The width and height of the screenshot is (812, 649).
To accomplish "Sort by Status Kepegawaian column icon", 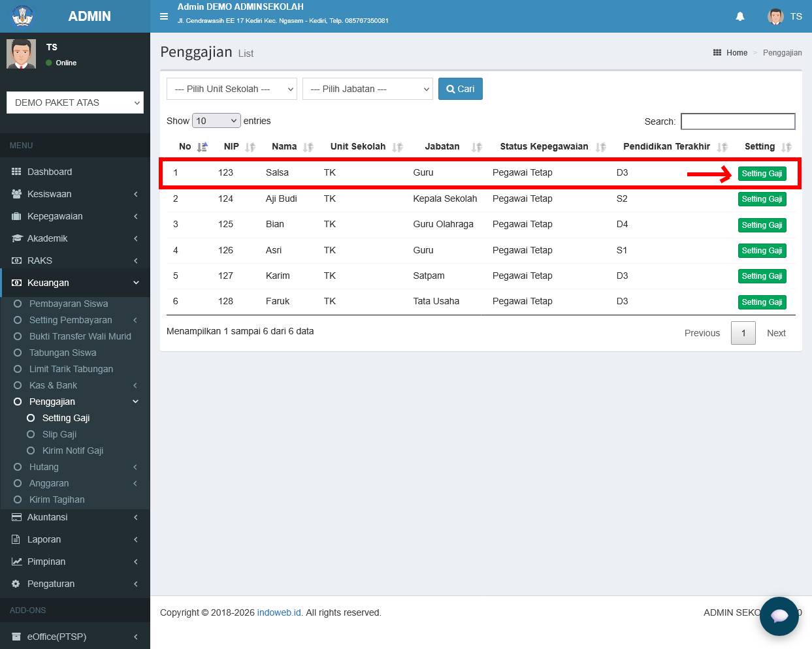I will tap(601, 147).
